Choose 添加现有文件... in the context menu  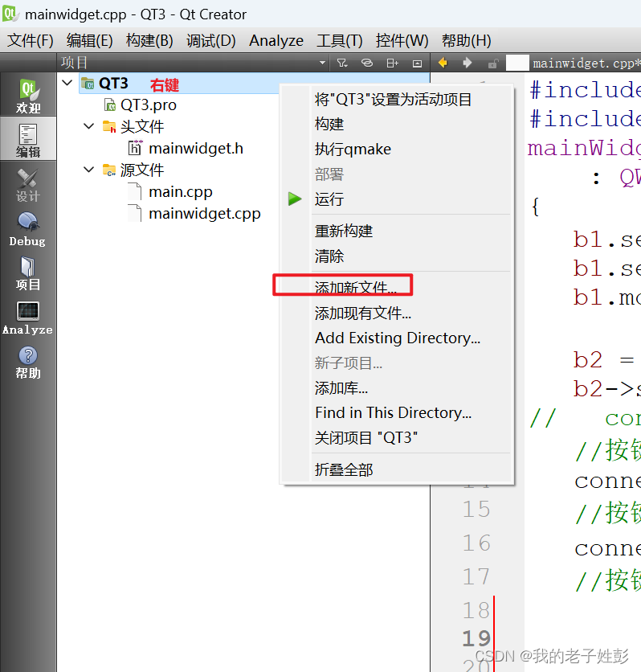point(397,313)
